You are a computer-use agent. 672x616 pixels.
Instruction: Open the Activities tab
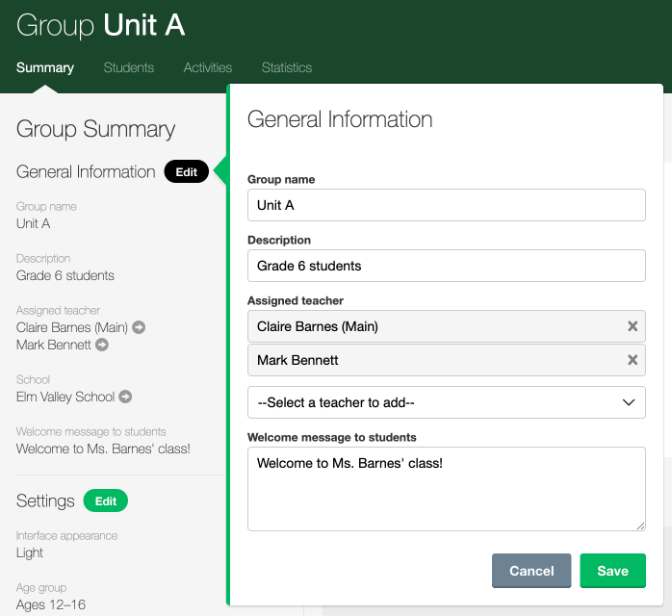coord(208,67)
